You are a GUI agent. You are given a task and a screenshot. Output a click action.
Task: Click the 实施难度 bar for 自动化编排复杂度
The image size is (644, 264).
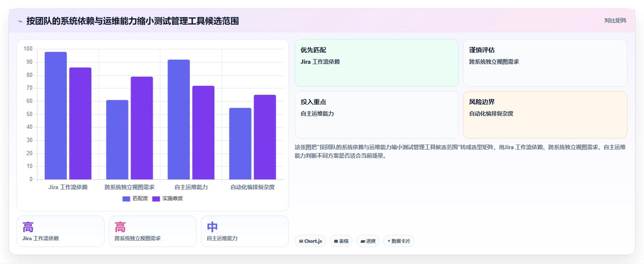[x=265, y=137]
